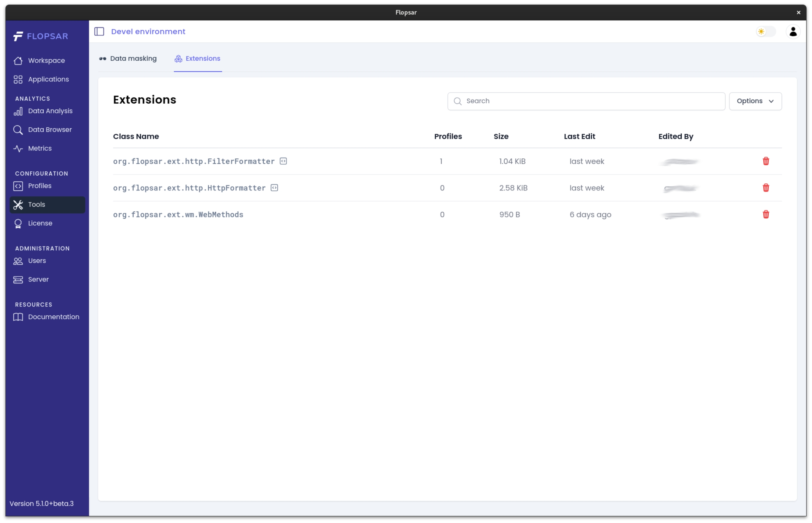This screenshot has height=523, width=812.
Task: Sort by Class Name column header
Action: [136, 136]
